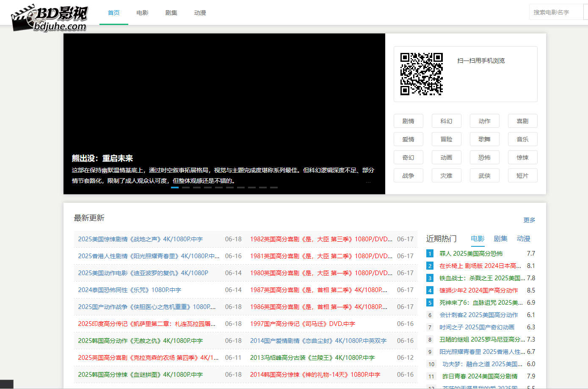This screenshot has height=389, width=588.
Task: Select the 爱情 genre button
Action: 409,139
